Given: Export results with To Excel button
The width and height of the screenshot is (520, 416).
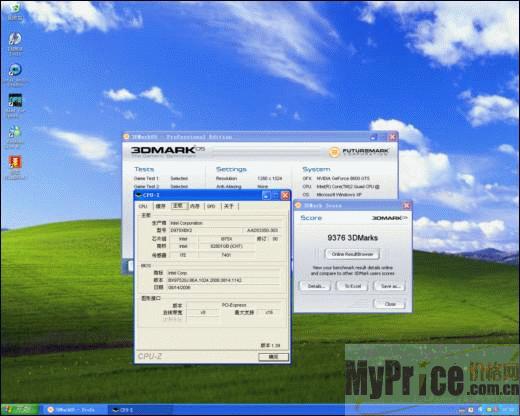Looking at the screenshot, I should click(353, 286).
